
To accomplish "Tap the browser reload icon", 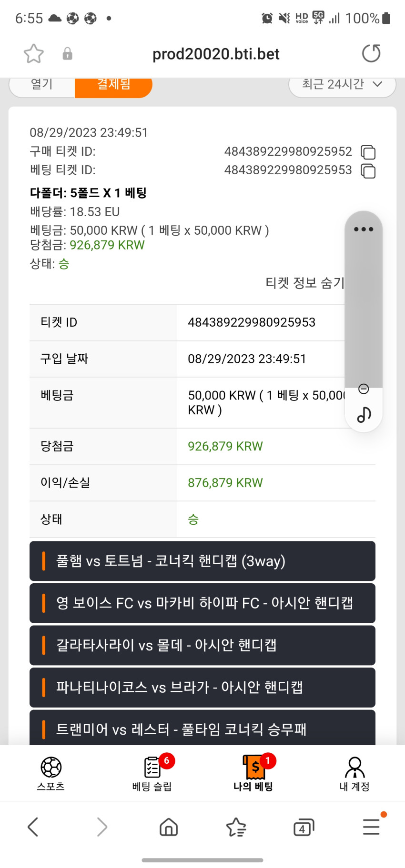I will point(371,53).
